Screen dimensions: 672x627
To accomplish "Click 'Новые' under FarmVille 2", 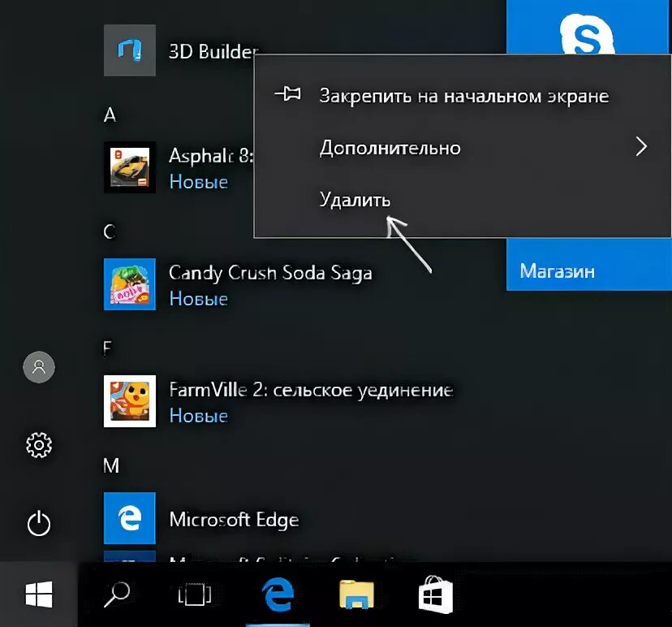I will 199,416.
